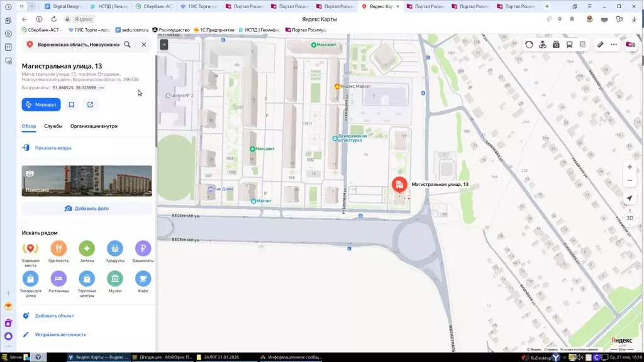Toggle the 3D map view
The width and height of the screenshot is (644, 362).
pos(630,218)
